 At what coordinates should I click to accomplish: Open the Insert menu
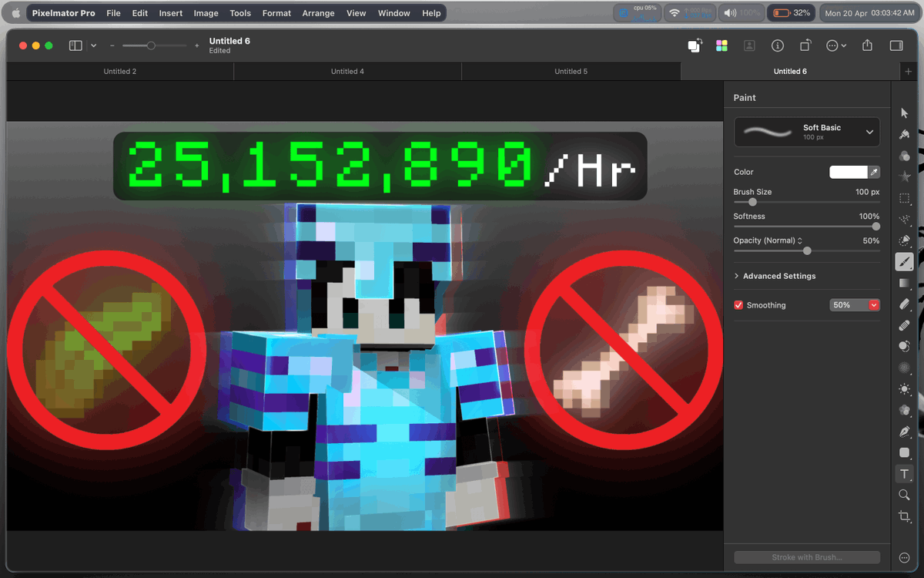(x=171, y=13)
